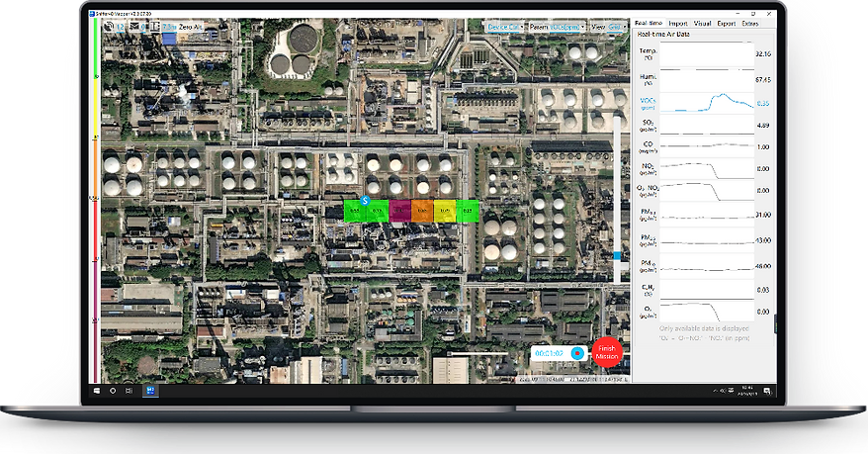Image resolution: width=868 pixels, height=454 pixels.
Task: Click the Zero Alt. button
Action: click(x=193, y=27)
